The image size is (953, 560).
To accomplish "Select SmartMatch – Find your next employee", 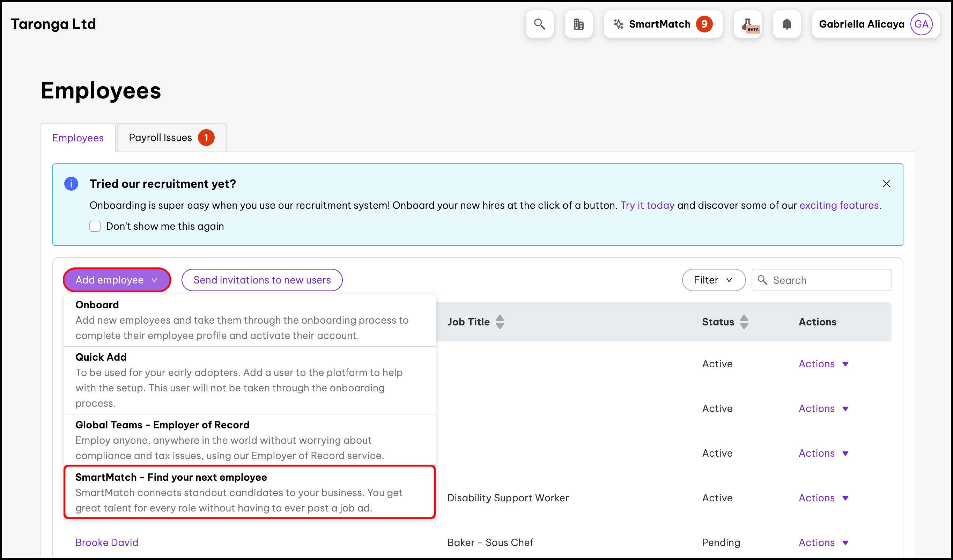I will (250, 492).
